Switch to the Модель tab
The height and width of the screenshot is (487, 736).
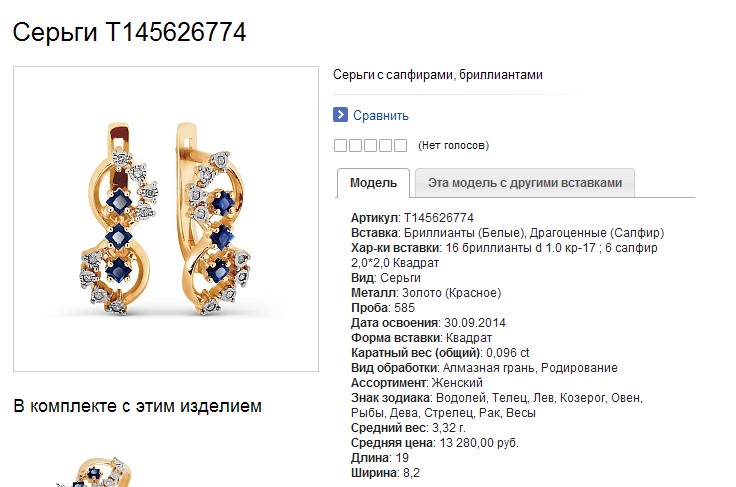click(x=374, y=183)
